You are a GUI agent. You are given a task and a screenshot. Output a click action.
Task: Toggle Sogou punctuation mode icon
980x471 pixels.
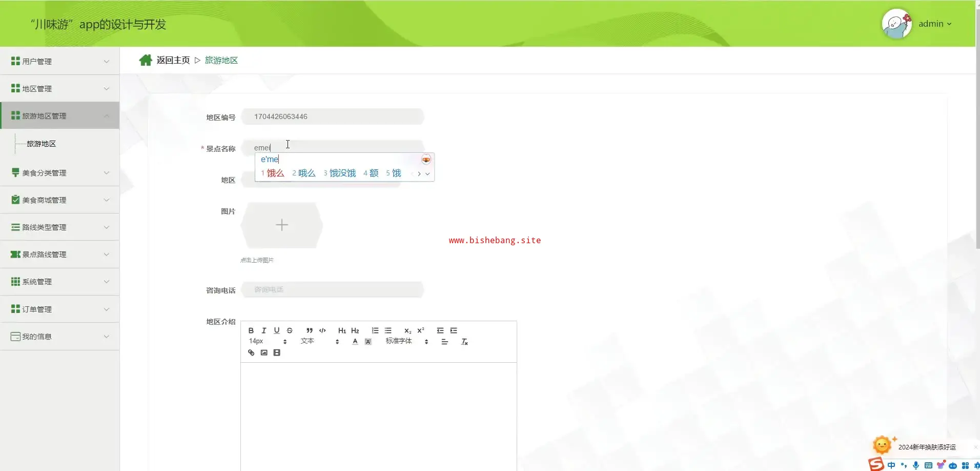pos(904,465)
